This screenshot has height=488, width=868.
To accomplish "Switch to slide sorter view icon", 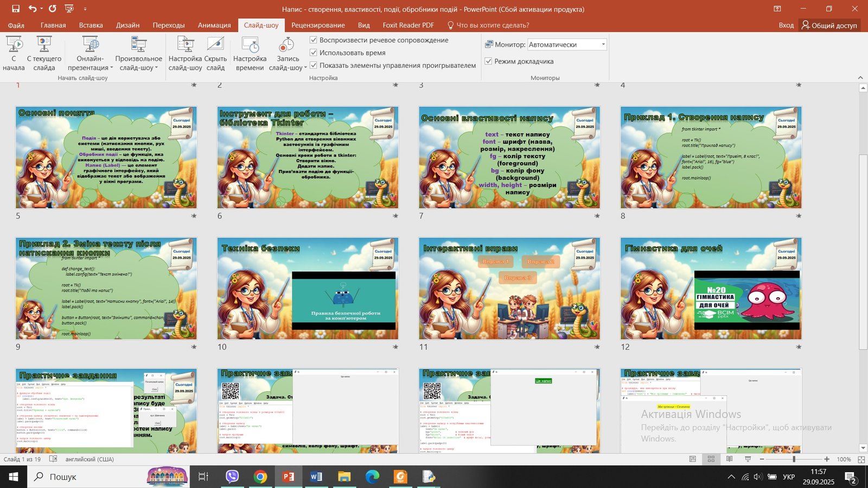I will tap(711, 459).
